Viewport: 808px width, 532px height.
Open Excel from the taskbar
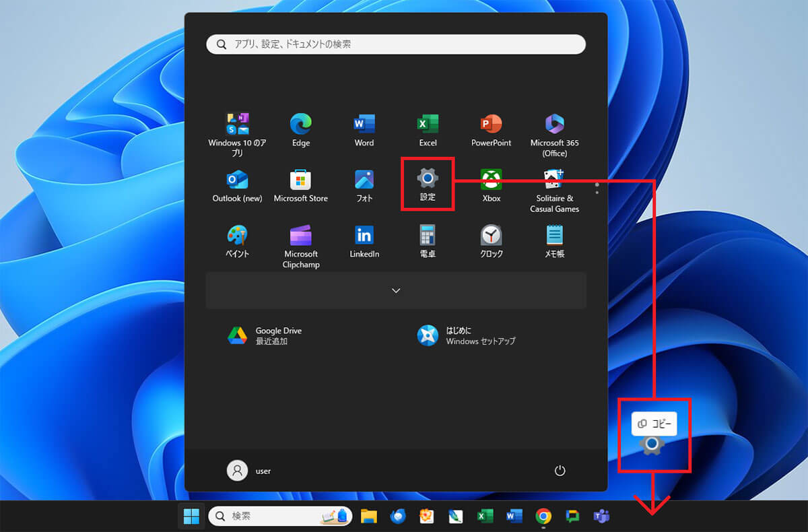485,517
